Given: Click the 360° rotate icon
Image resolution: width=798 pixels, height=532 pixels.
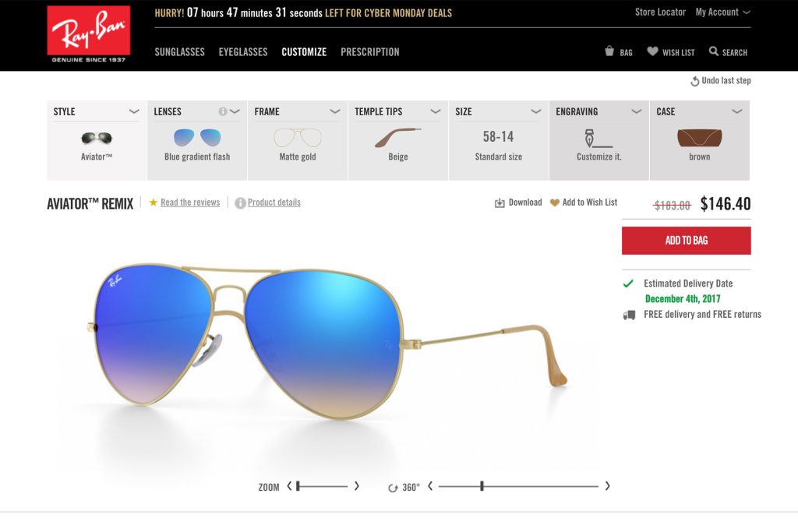Looking at the screenshot, I should [x=393, y=488].
